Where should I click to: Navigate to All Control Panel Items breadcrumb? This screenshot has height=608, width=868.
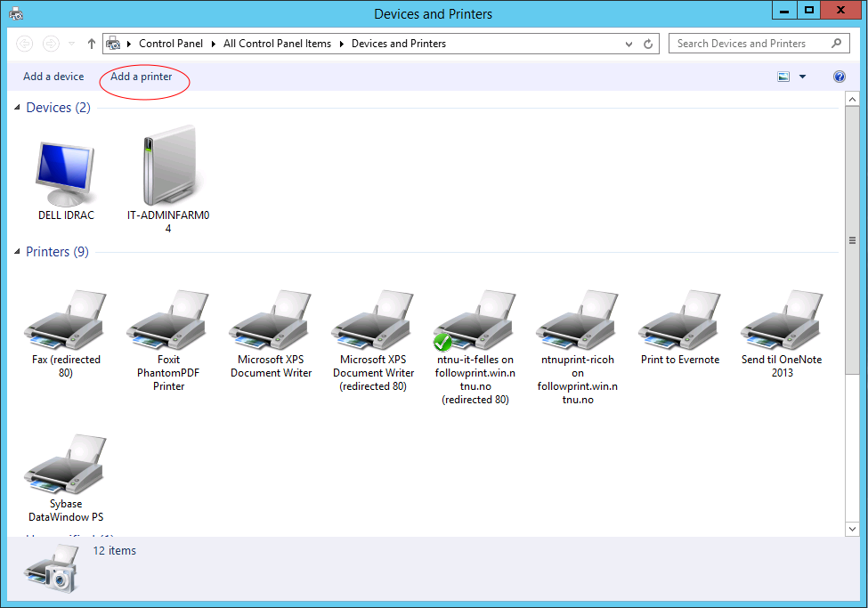278,44
